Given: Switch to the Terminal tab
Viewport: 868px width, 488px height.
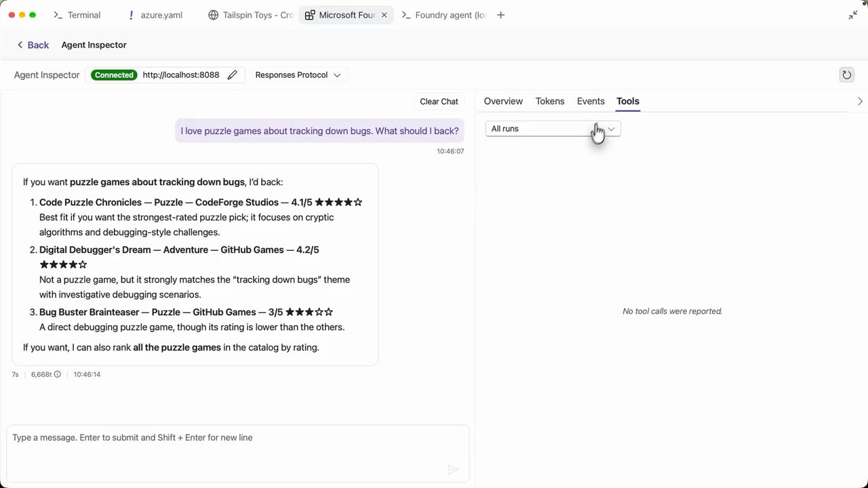Looking at the screenshot, I should coord(77,15).
